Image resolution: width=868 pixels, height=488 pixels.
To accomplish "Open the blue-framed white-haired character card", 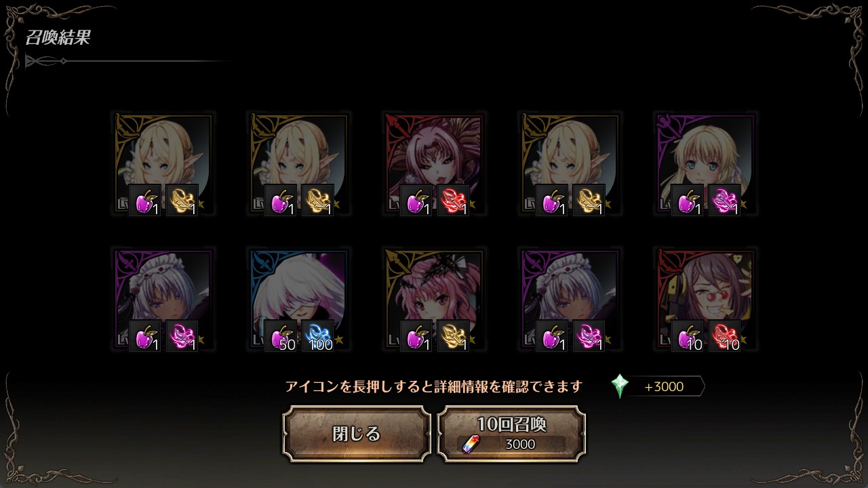I will 298,299.
